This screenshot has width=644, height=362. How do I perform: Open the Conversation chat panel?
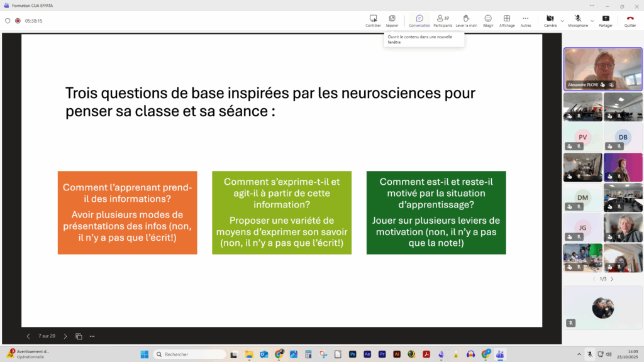click(x=419, y=21)
